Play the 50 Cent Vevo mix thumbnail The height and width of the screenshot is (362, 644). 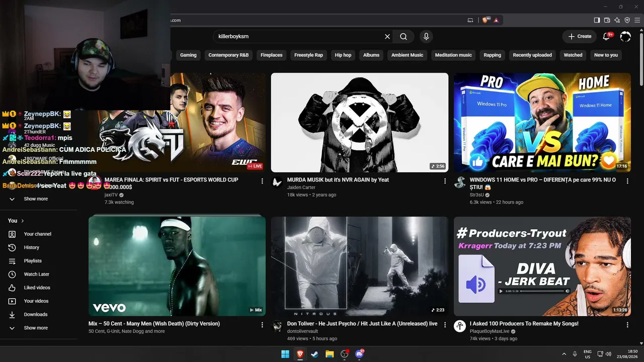[177, 266]
